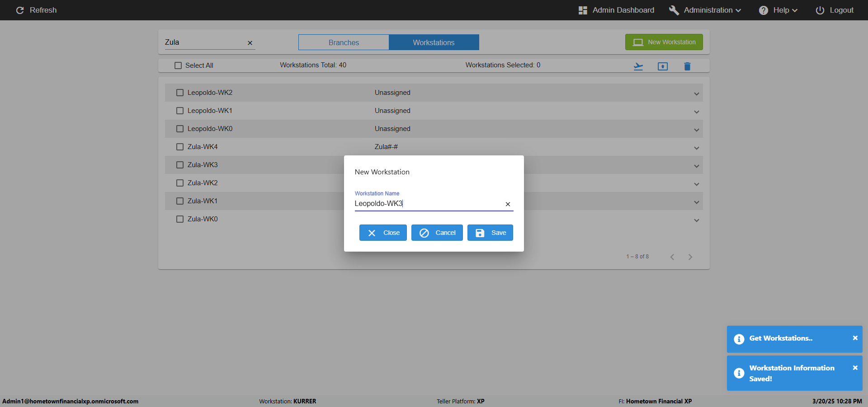Expand the Zula-WK2 row

(697, 184)
